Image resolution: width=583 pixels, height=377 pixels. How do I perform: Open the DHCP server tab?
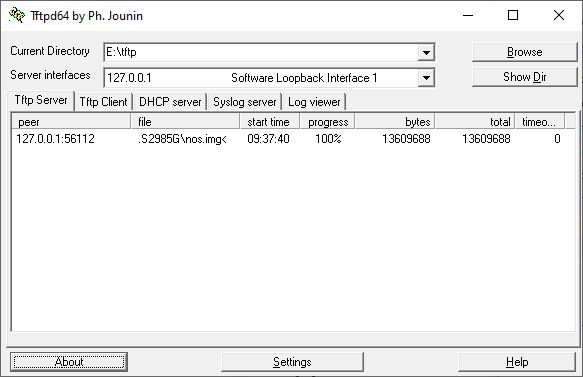coord(170,102)
